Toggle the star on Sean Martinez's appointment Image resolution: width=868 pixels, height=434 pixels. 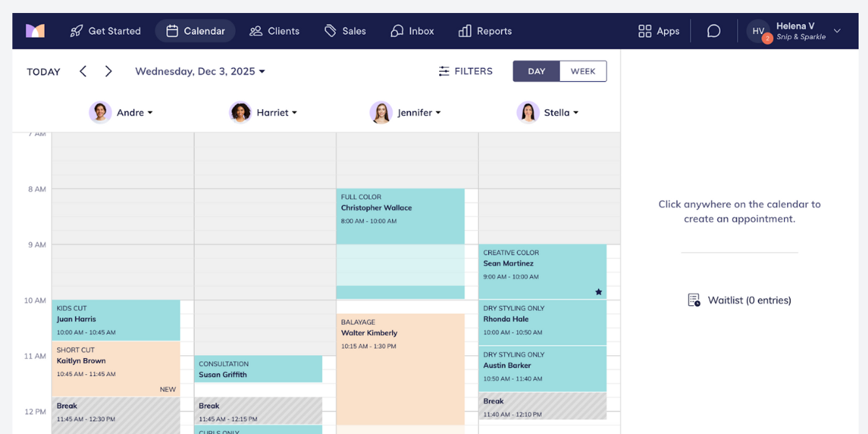pyautogui.click(x=598, y=292)
